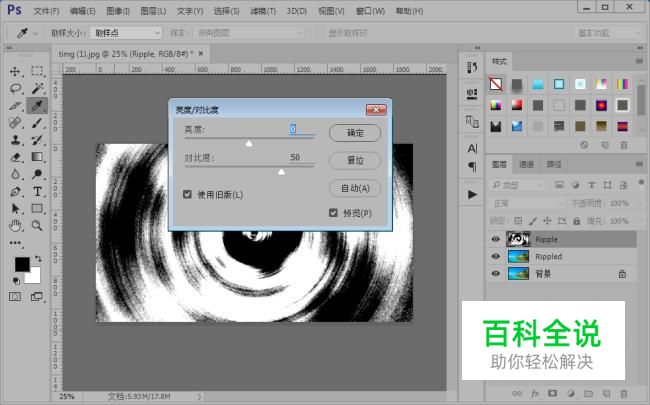The height and width of the screenshot is (405, 650).
Task: Open the Styles panel menu
Action: tap(639, 61)
